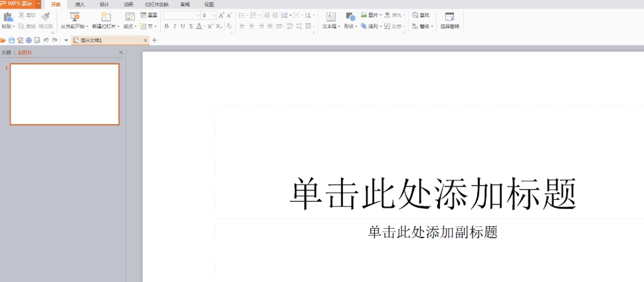Click the title placeholder 单击此处添加标题
This screenshot has width=644, height=282.
(x=433, y=194)
